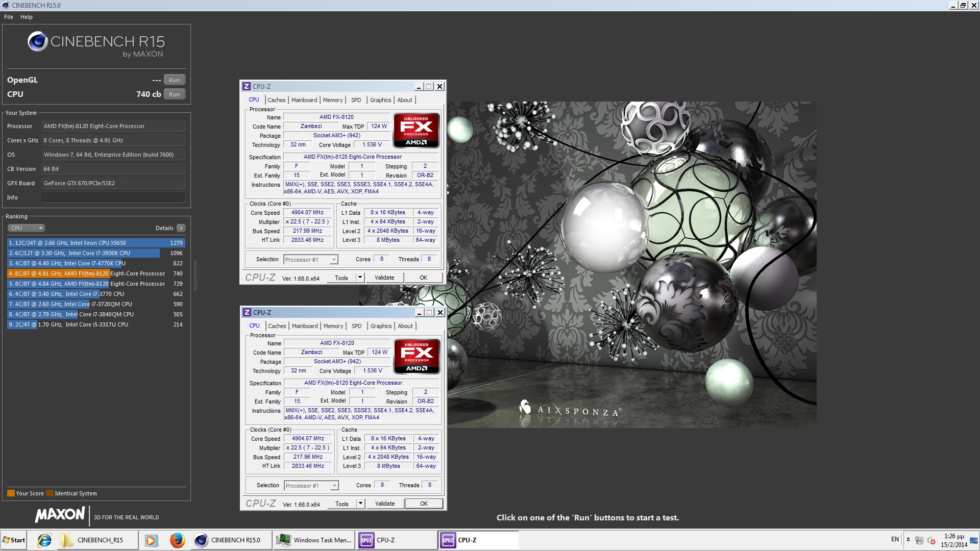The width and height of the screenshot is (980, 551).
Task: Switch to second active CPU-Z taskbar item
Action: coord(478,540)
